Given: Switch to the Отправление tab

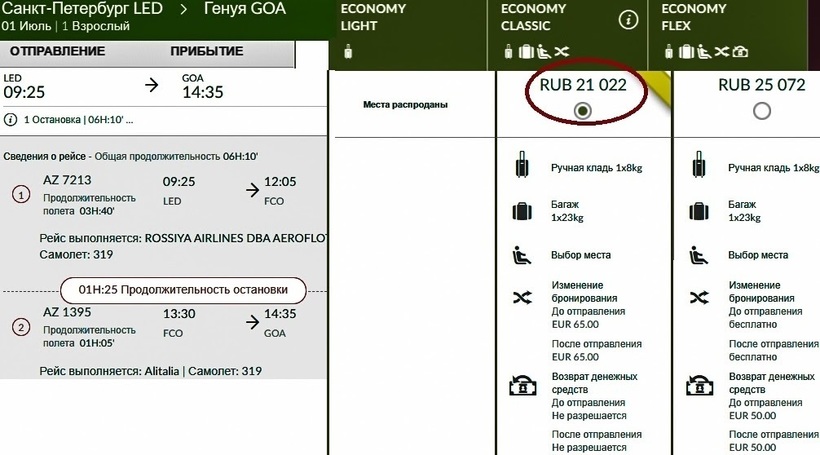Looking at the screenshot, I should click(58, 51).
